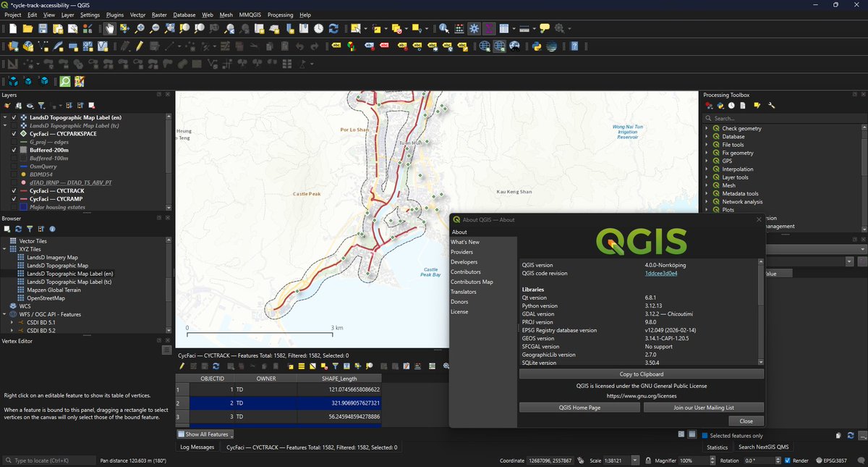Toggle editing with the pencil icon
Image resolution: width=868 pixels, height=467 pixels.
tap(140, 46)
